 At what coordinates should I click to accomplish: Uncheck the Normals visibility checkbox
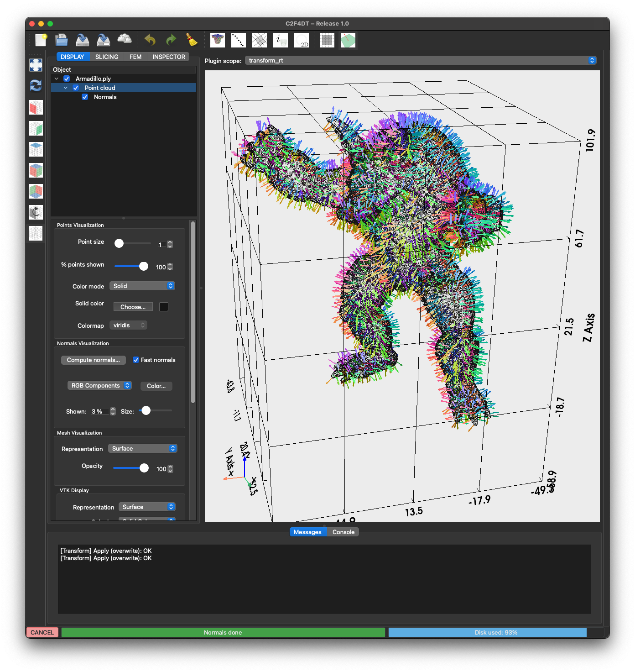85,97
